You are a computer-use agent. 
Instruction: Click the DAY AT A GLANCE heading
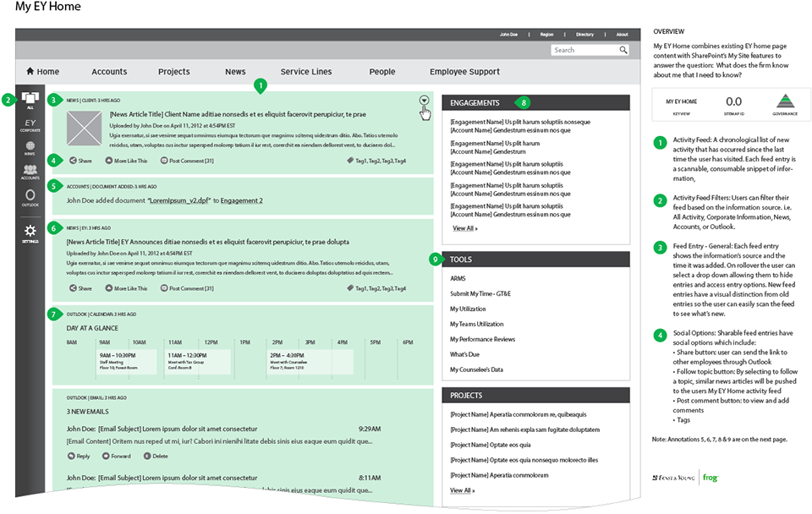click(x=92, y=328)
